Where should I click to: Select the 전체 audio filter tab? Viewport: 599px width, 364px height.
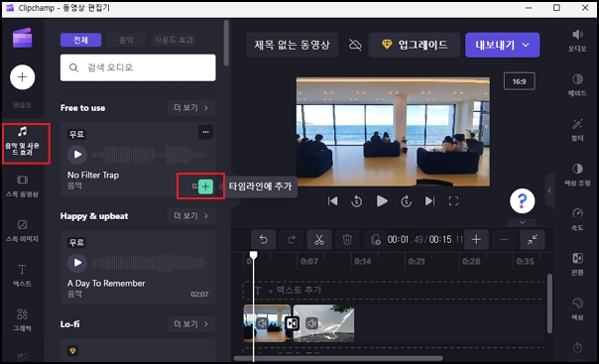[x=80, y=40]
